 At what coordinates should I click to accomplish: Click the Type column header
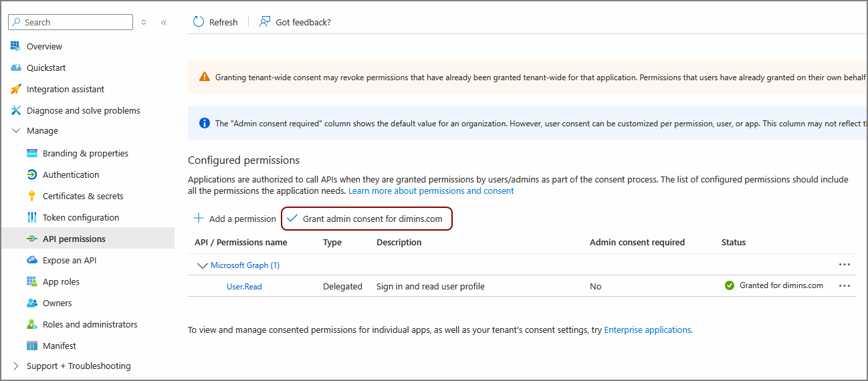pyautogui.click(x=332, y=242)
